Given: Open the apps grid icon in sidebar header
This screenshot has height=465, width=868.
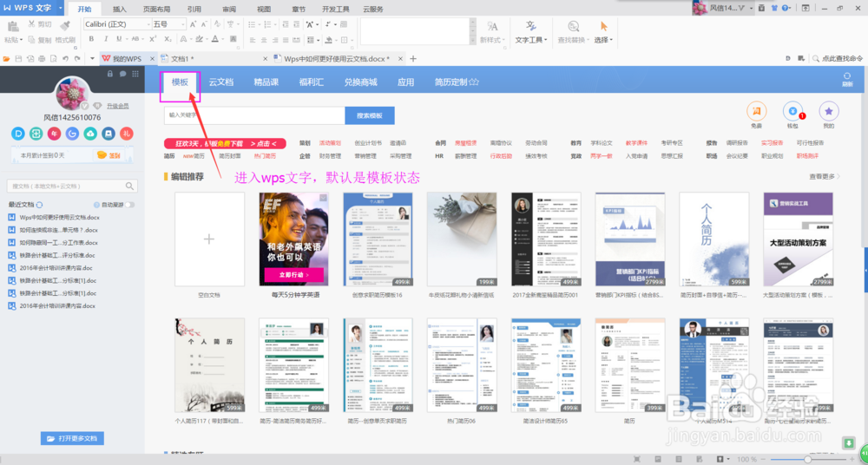Looking at the screenshot, I should pos(135,74).
